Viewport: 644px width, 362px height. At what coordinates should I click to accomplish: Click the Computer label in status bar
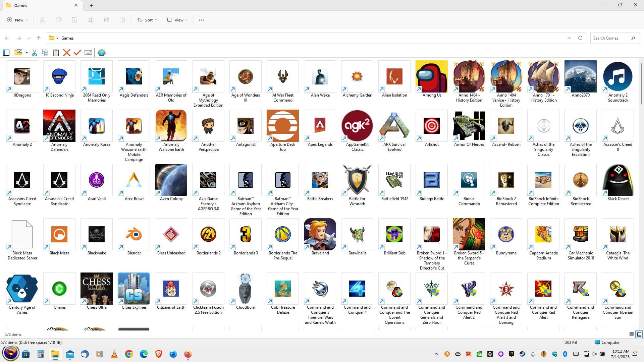click(610, 342)
